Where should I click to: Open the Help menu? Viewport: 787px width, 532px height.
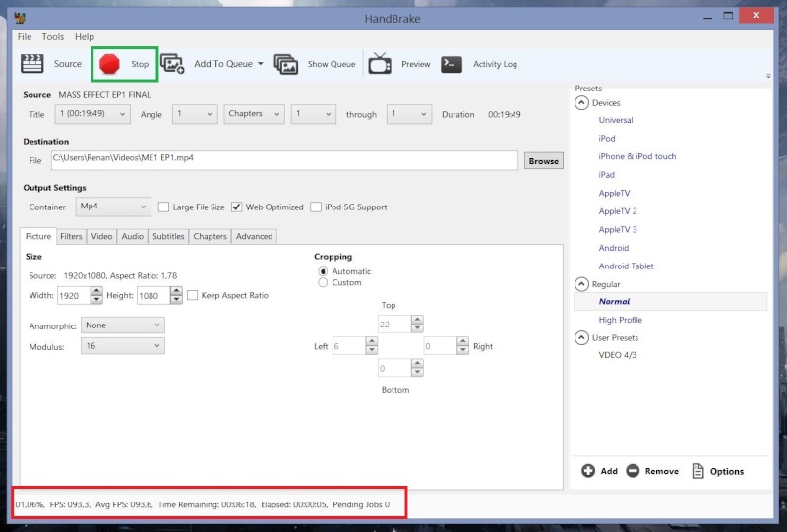click(85, 37)
